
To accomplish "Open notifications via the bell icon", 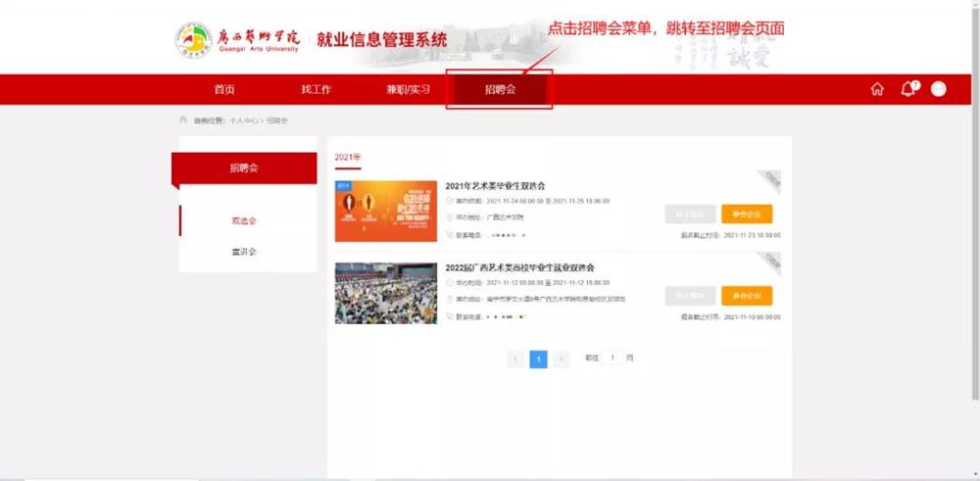I will point(907,89).
